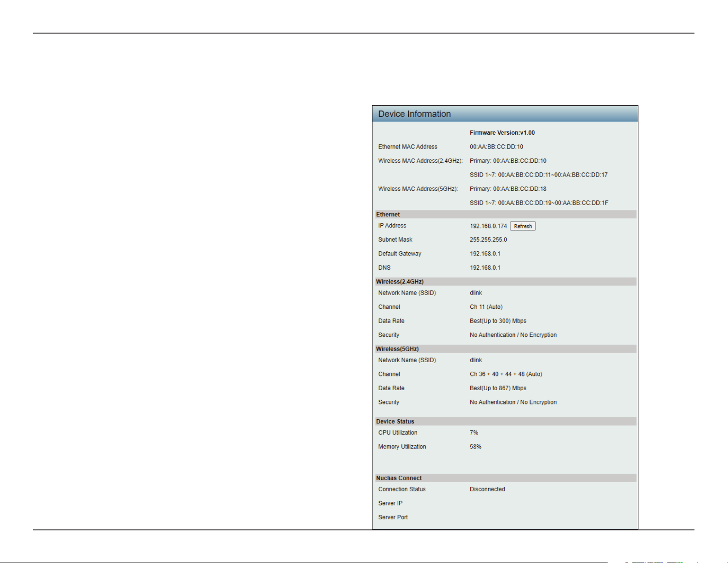
Task: Select the CPU Utilization value 7%
Action: coord(474,433)
